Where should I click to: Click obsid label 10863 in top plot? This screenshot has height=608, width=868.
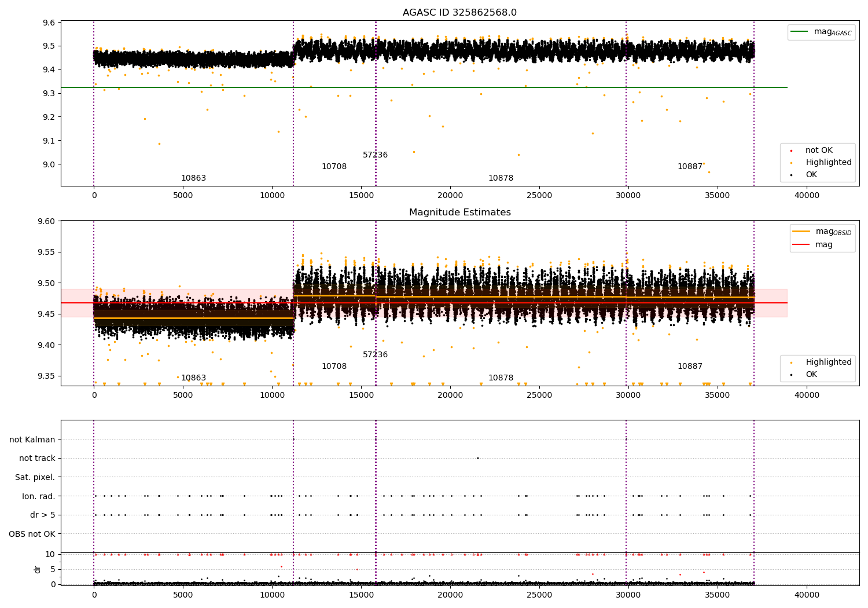click(x=193, y=178)
